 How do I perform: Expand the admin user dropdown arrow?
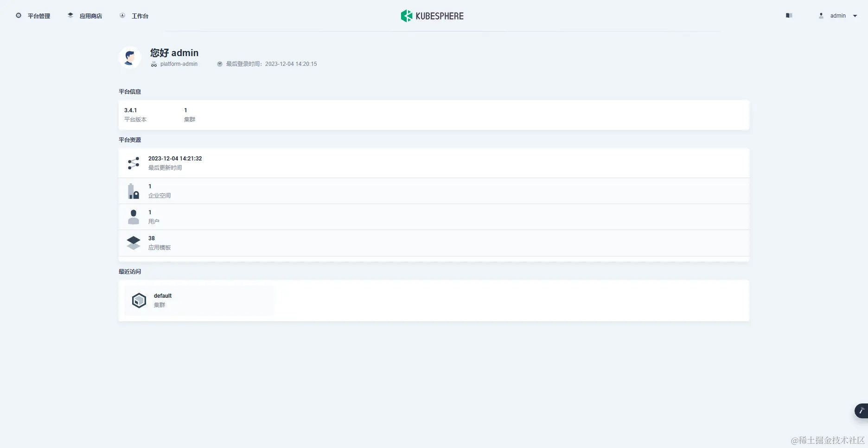point(855,16)
